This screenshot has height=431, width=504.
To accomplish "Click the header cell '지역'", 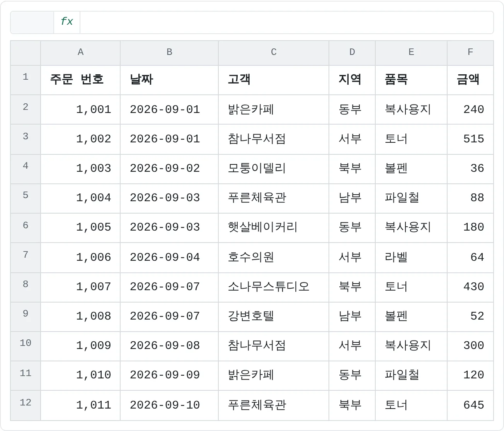I will point(352,80).
